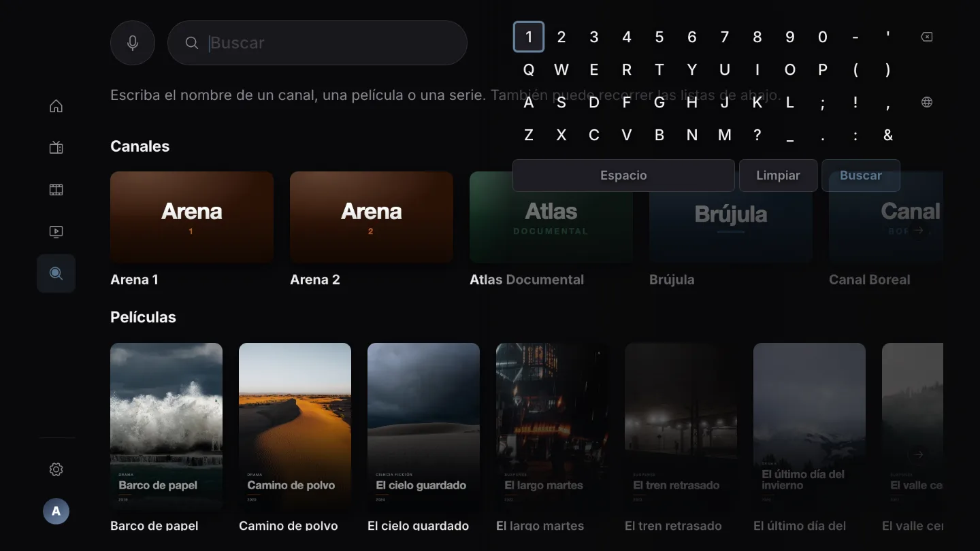Open profile avatar A
Viewport: 980px width, 551px height.
point(56,511)
